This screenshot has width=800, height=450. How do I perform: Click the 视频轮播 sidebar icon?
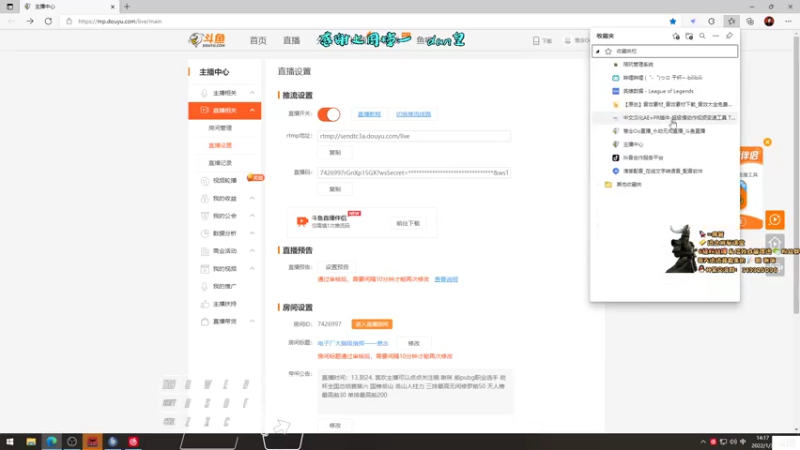tap(205, 181)
